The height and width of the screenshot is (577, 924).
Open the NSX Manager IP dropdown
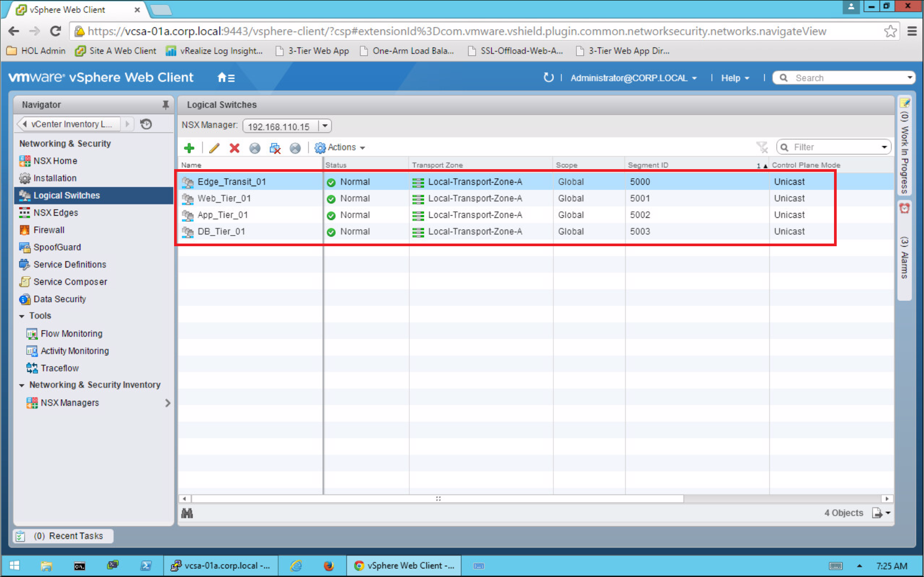coord(325,126)
